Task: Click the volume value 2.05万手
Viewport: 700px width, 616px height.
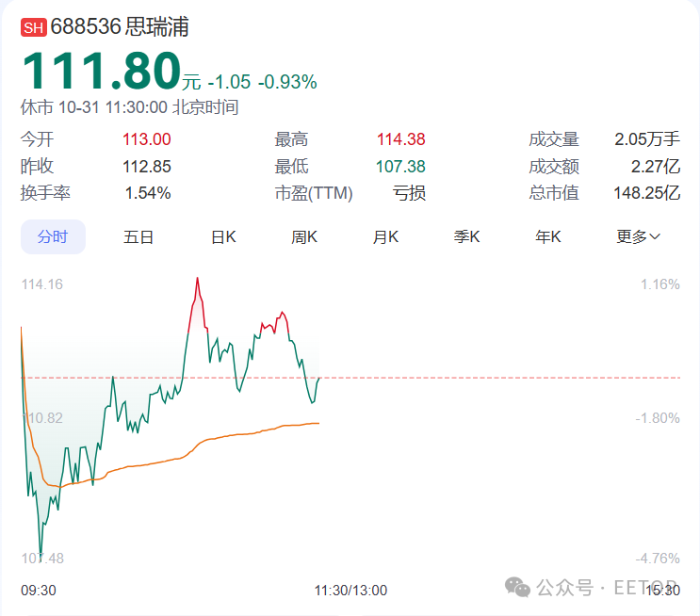Action: [x=647, y=139]
